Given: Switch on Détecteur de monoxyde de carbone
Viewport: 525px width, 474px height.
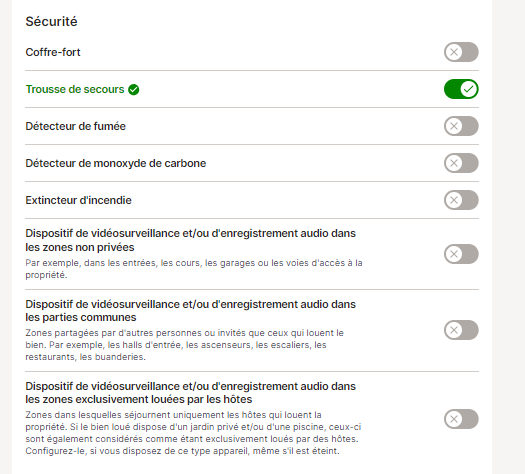Looking at the screenshot, I should tap(461, 163).
